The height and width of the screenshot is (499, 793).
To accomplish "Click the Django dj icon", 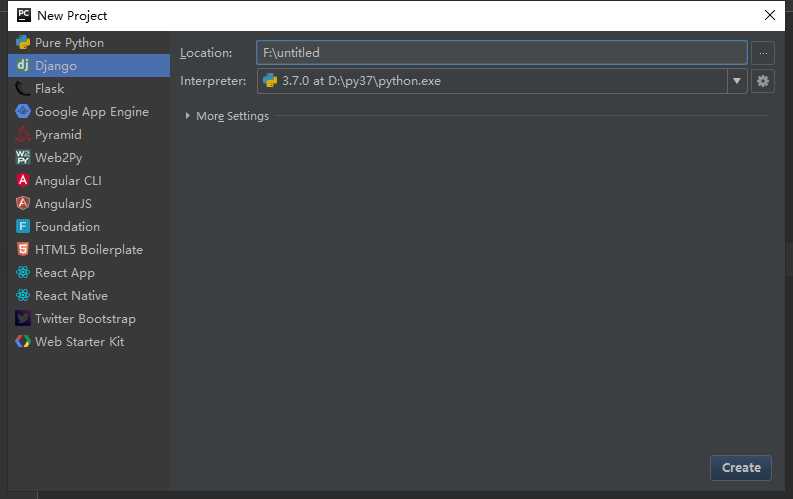I will 23,65.
